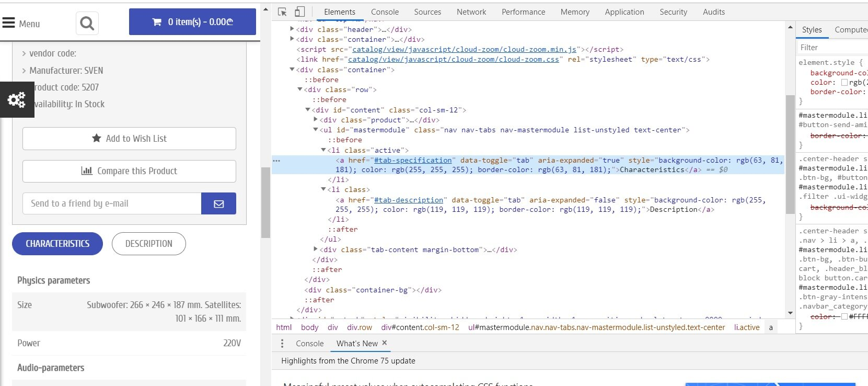
Task: Open the shopping cart 0 item(s) button
Action: [192, 22]
